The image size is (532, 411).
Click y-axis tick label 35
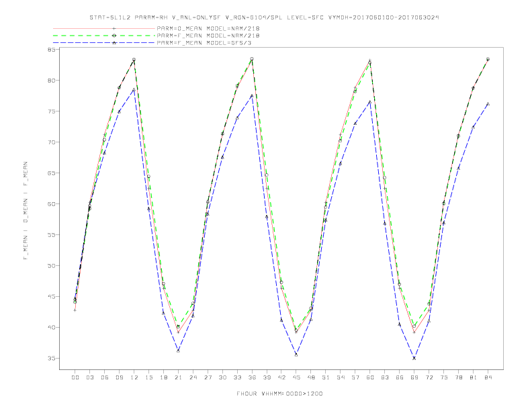tap(51, 358)
